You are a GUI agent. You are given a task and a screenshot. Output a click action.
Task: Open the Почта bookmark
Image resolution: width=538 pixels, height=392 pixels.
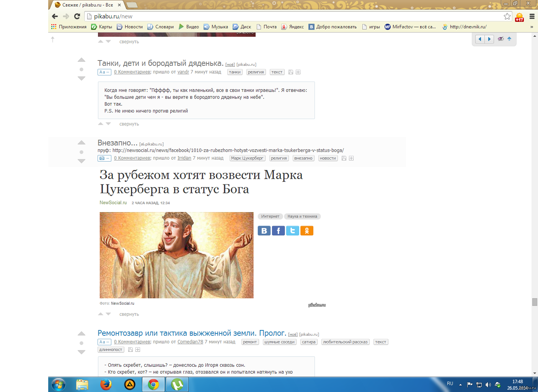pyautogui.click(x=267, y=27)
